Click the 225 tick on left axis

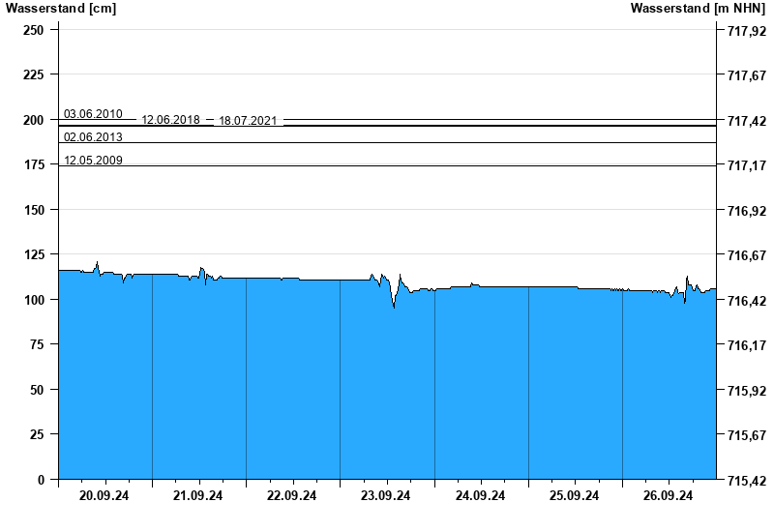tap(34, 74)
